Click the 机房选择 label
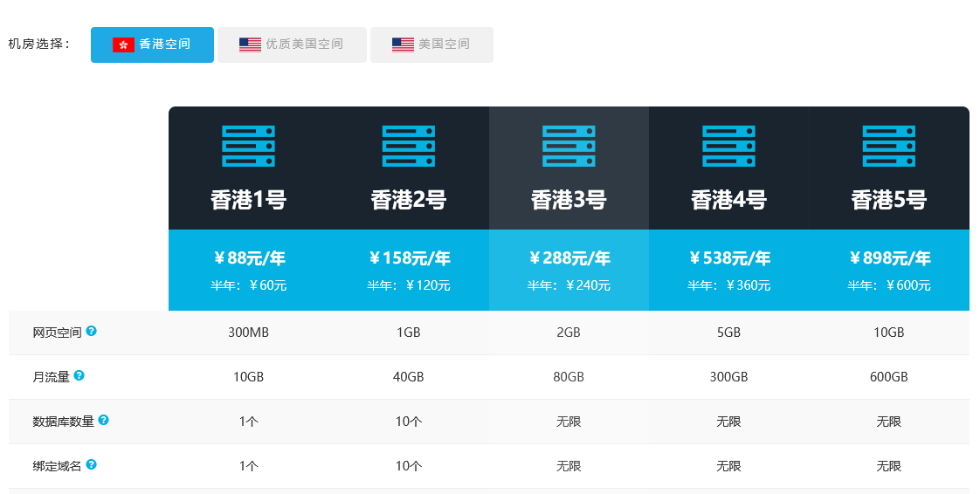This screenshot has width=980, height=494. 39,45
